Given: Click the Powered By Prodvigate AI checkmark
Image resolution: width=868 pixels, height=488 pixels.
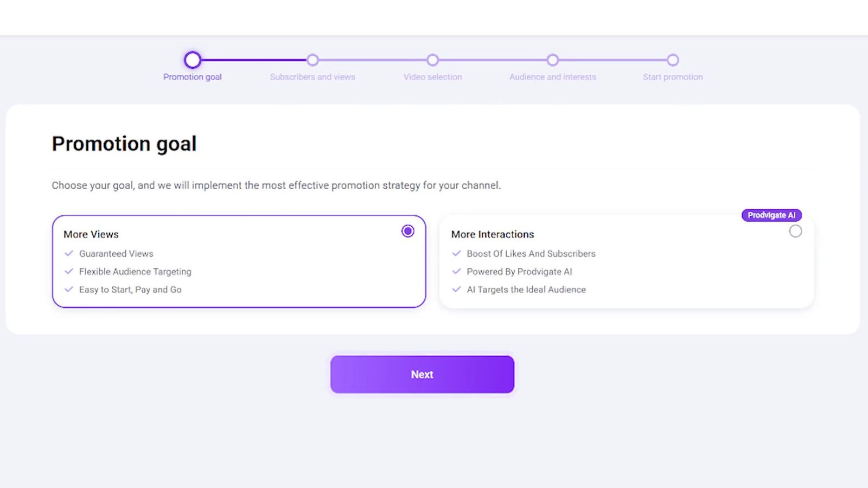Looking at the screenshot, I should coord(456,271).
